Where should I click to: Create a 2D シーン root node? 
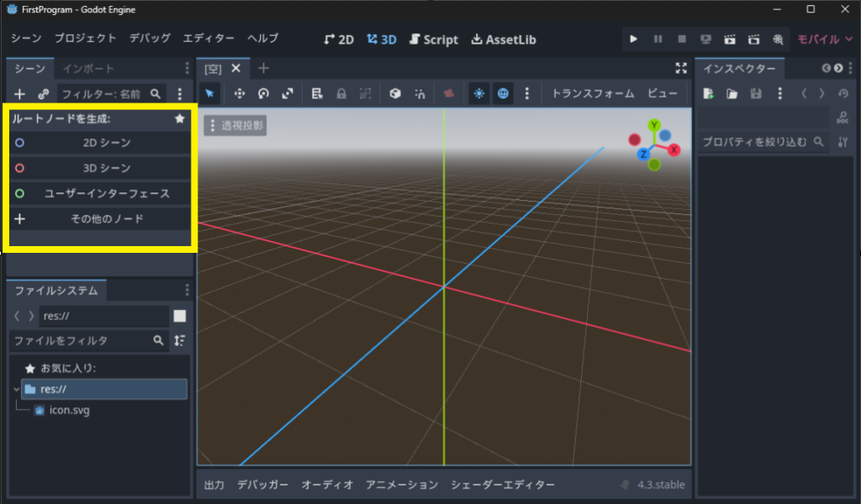pyautogui.click(x=99, y=143)
